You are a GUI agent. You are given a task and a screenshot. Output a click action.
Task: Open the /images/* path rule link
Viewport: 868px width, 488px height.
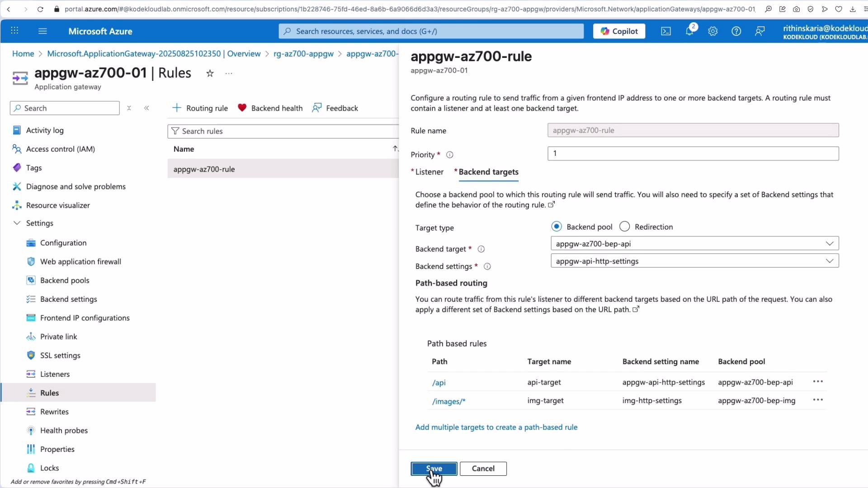coord(449,401)
